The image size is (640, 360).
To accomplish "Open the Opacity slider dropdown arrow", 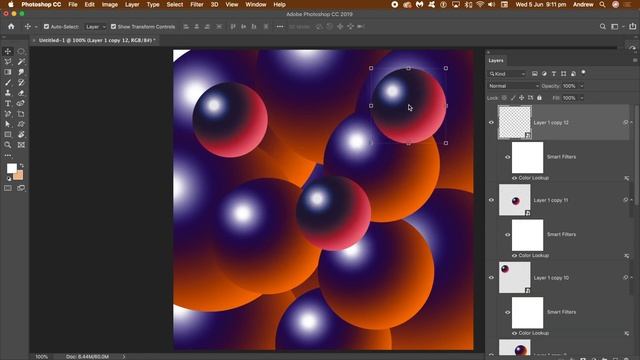I will click(582, 86).
